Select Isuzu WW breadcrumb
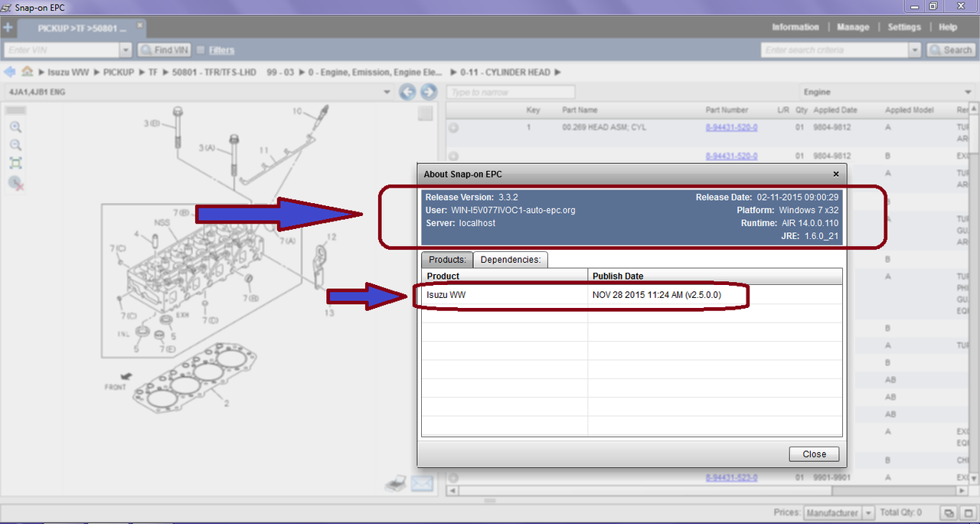 click(x=69, y=72)
